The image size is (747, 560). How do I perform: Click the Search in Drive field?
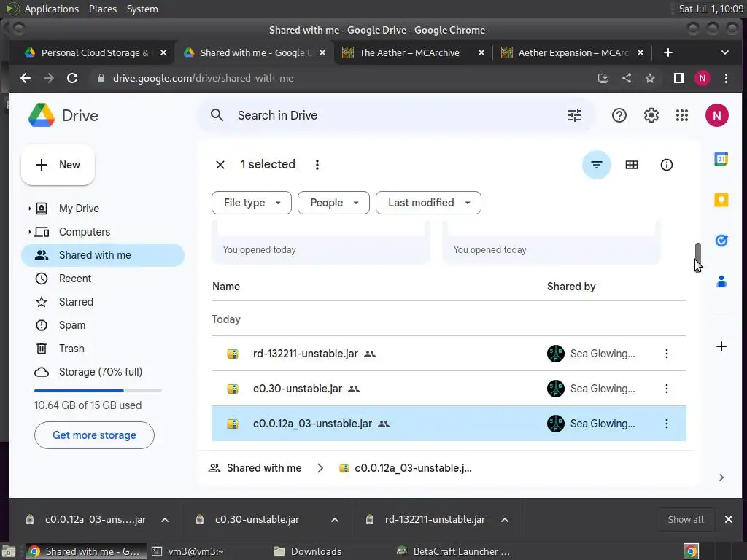point(395,115)
